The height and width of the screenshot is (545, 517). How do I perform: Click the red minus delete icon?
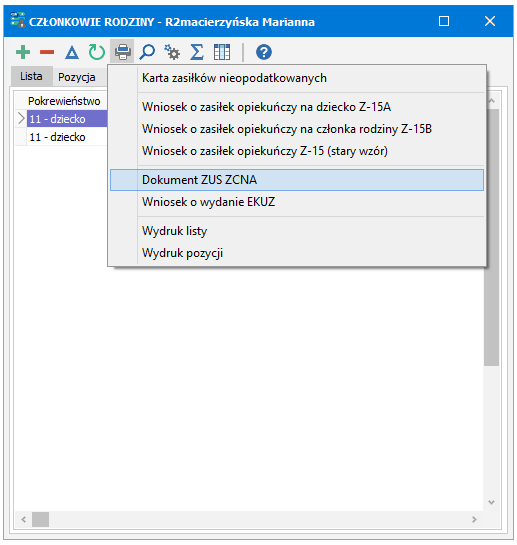click(x=47, y=52)
